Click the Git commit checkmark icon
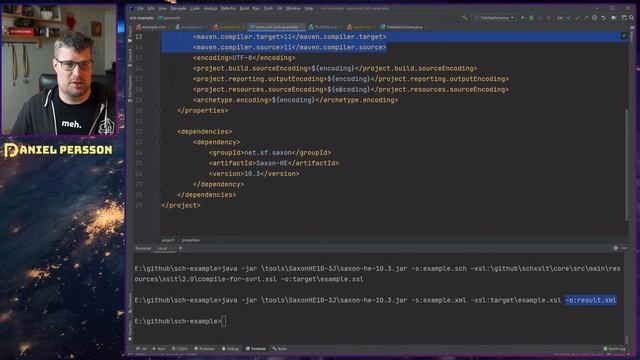640x360 pixels. tap(577, 18)
